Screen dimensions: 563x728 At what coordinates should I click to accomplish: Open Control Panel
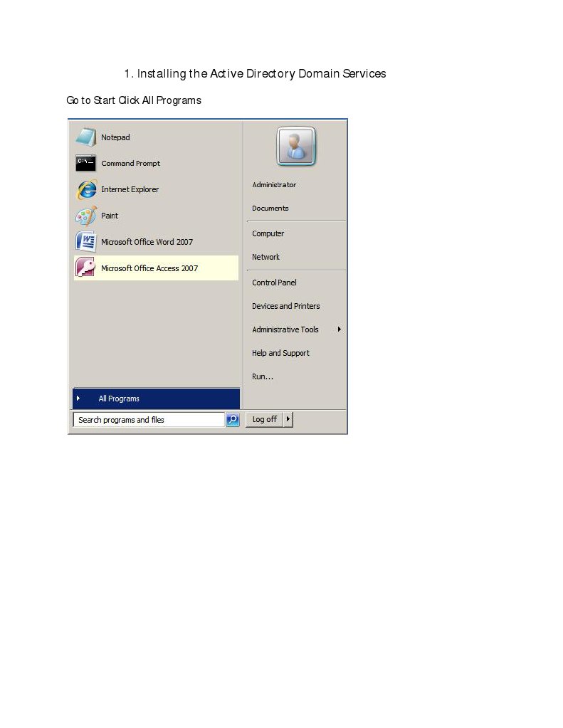(274, 283)
